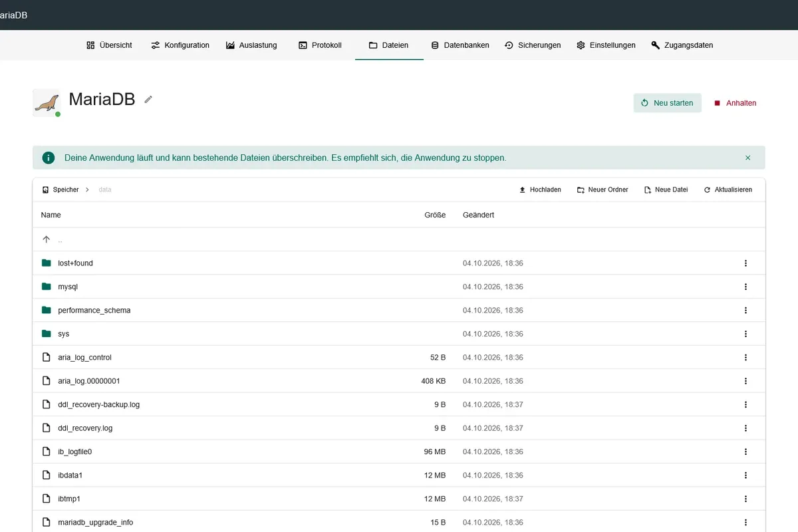Click the file icon of mariadb_upgrade_info
798x532 pixels.
pyautogui.click(x=46, y=523)
